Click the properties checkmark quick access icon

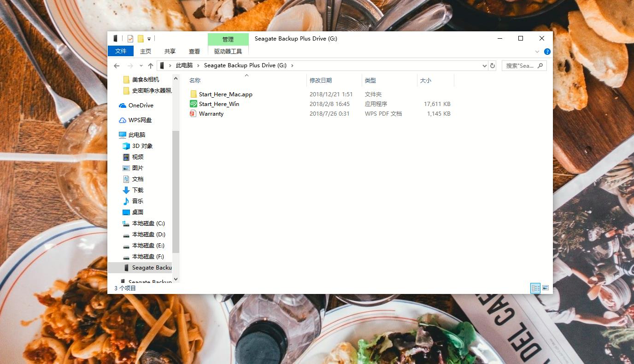130,39
